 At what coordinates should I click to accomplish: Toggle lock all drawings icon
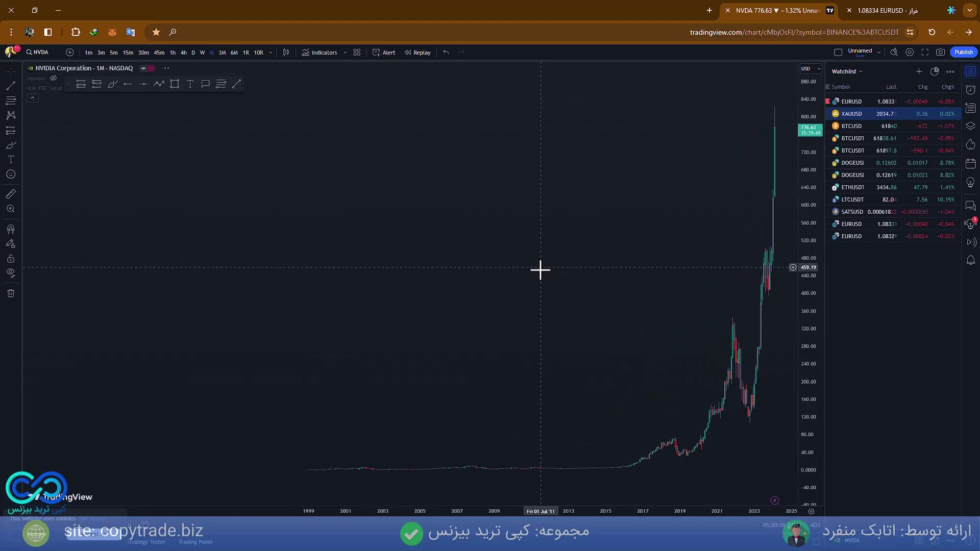point(11,259)
